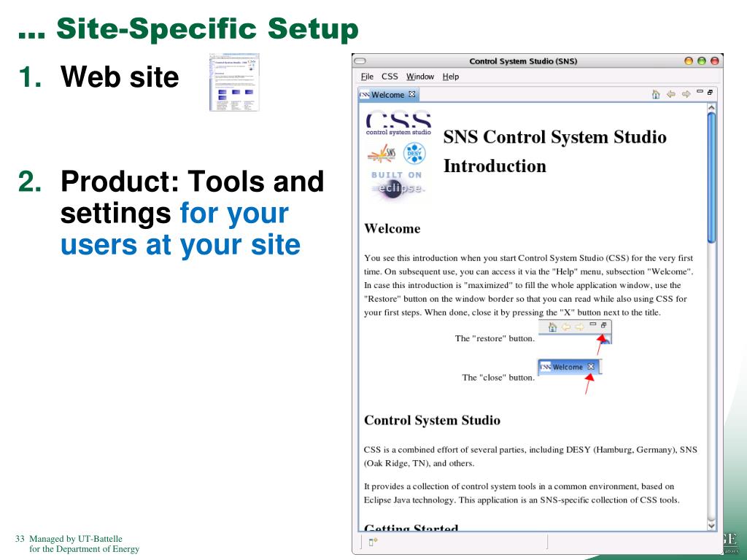Click the yellow minimize window button

(x=689, y=61)
